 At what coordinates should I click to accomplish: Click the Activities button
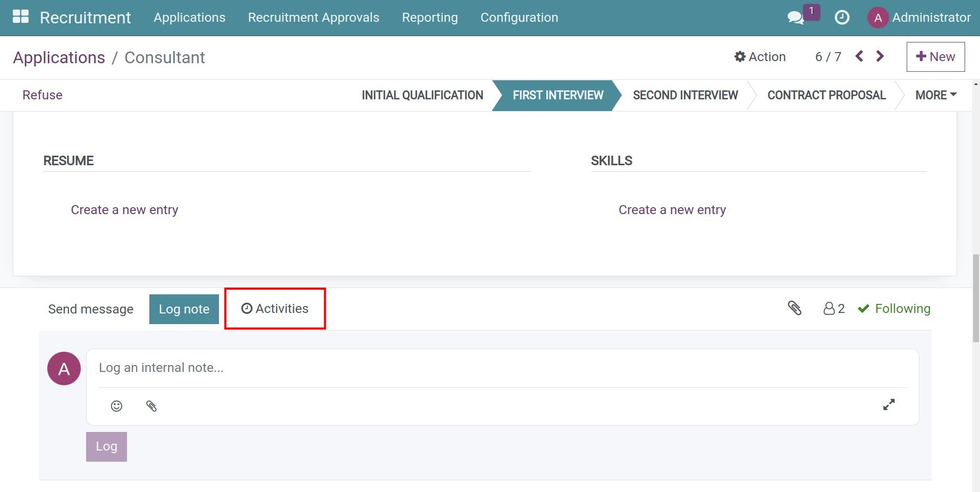[x=275, y=309]
